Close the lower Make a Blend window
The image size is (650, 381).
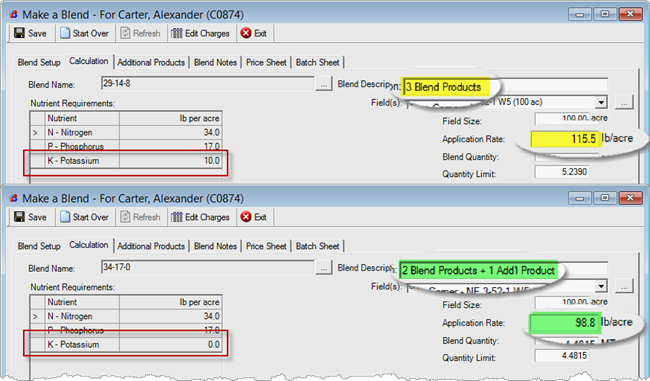(630, 198)
